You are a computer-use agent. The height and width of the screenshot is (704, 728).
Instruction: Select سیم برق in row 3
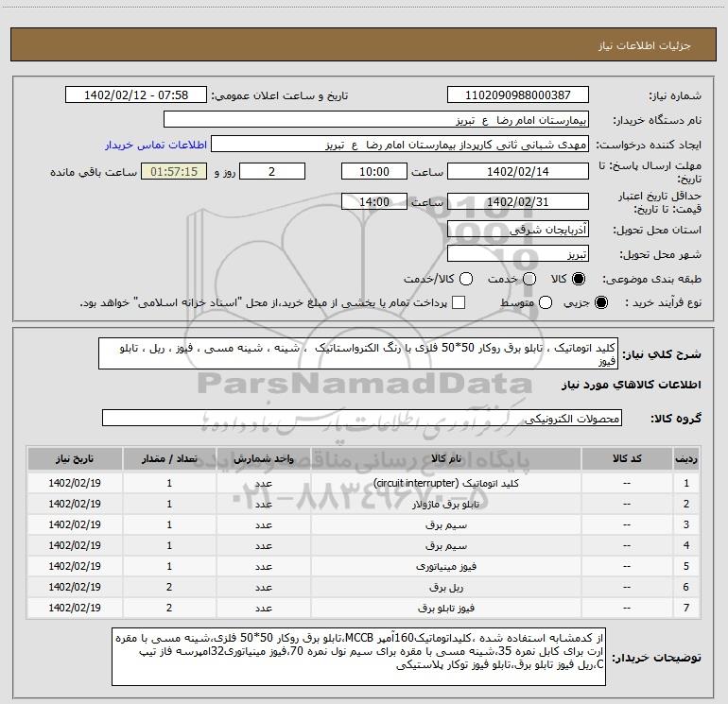point(445,524)
